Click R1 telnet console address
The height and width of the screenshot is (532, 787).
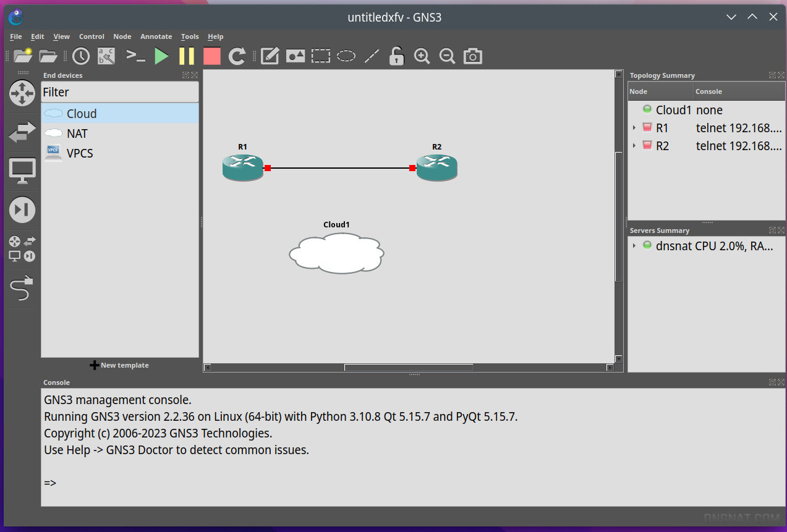tap(739, 128)
